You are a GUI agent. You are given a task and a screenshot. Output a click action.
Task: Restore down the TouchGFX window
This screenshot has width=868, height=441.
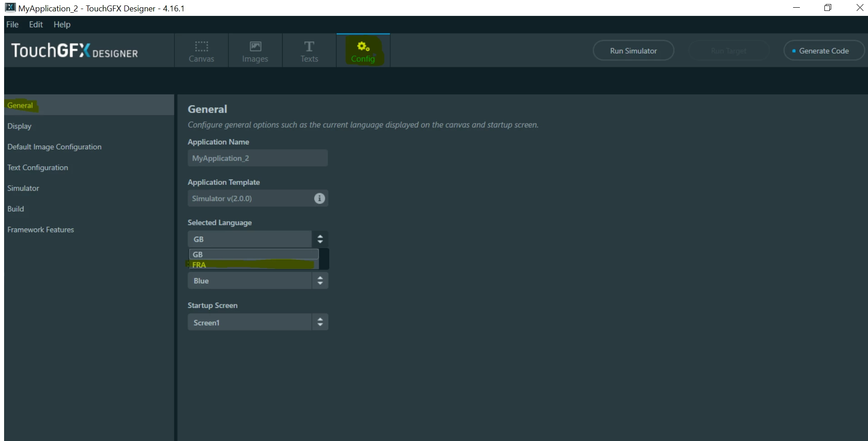tap(828, 8)
